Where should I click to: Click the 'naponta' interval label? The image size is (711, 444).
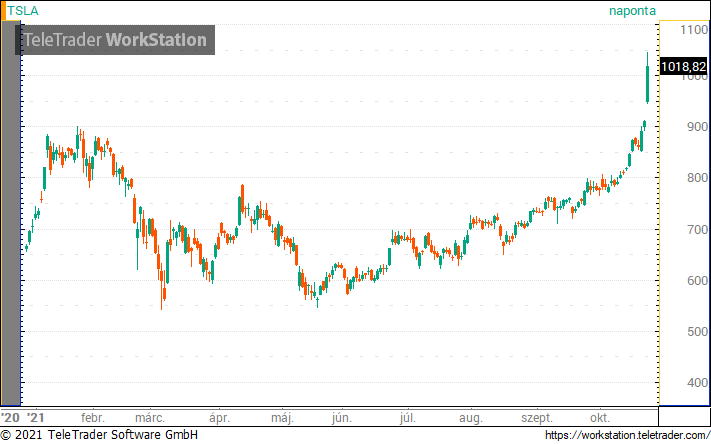(632, 11)
